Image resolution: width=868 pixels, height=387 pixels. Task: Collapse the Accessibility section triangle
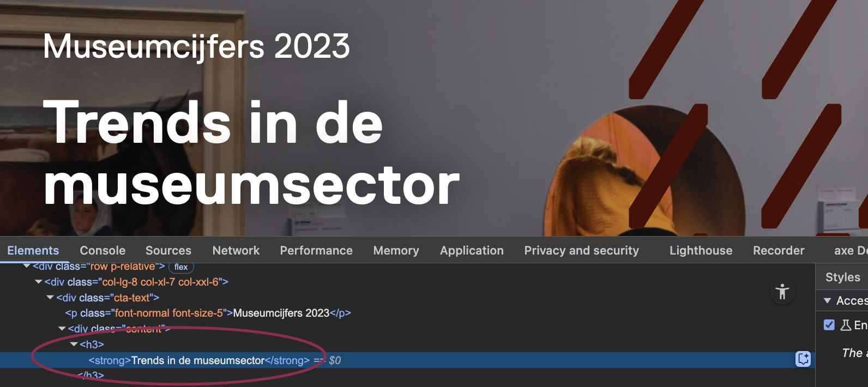pyautogui.click(x=828, y=301)
